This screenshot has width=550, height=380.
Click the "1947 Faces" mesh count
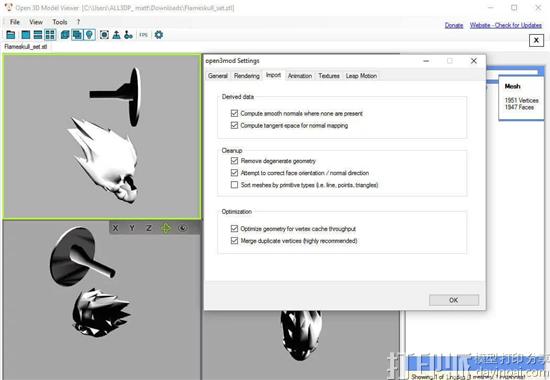[519, 107]
